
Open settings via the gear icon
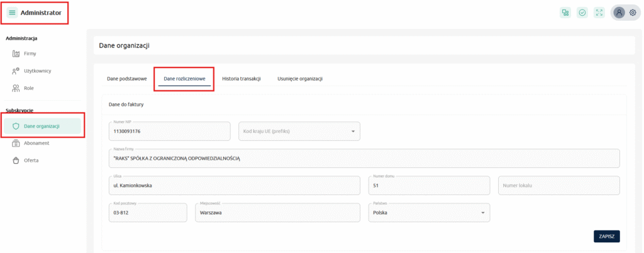pyautogui.click(x=633, y=13)
